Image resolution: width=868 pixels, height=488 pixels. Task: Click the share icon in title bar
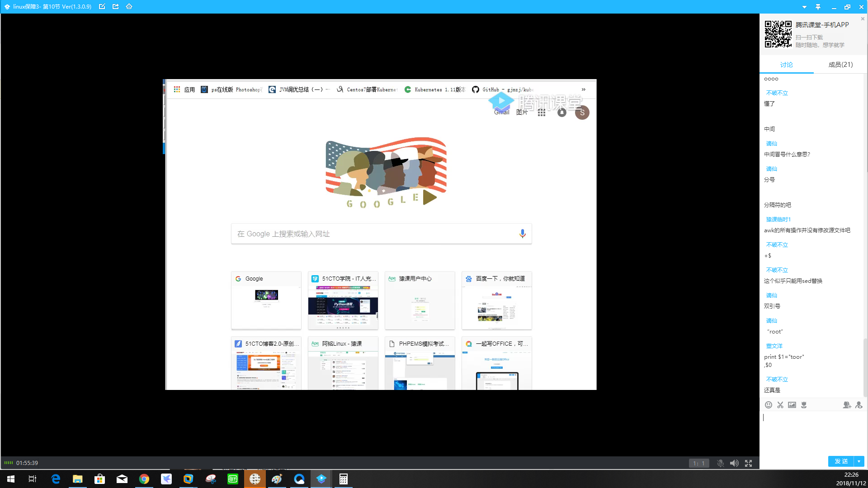(116, 6)
